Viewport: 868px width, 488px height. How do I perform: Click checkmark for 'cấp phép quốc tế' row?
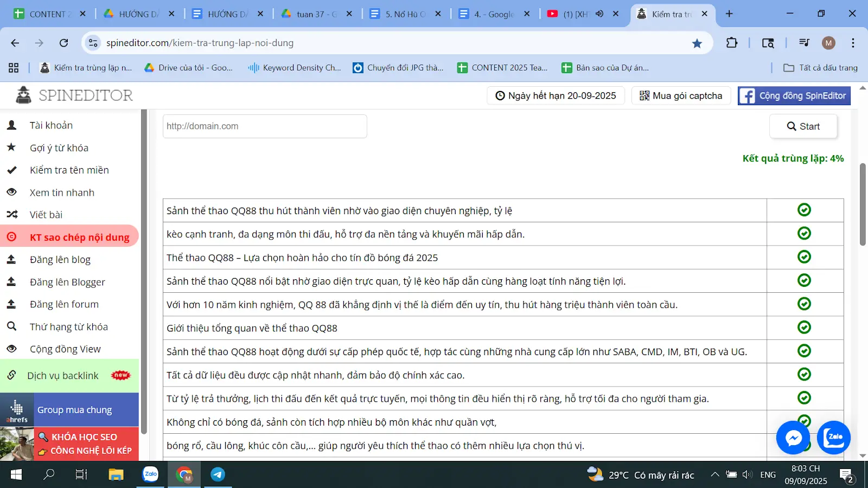[x=804, y=351]
